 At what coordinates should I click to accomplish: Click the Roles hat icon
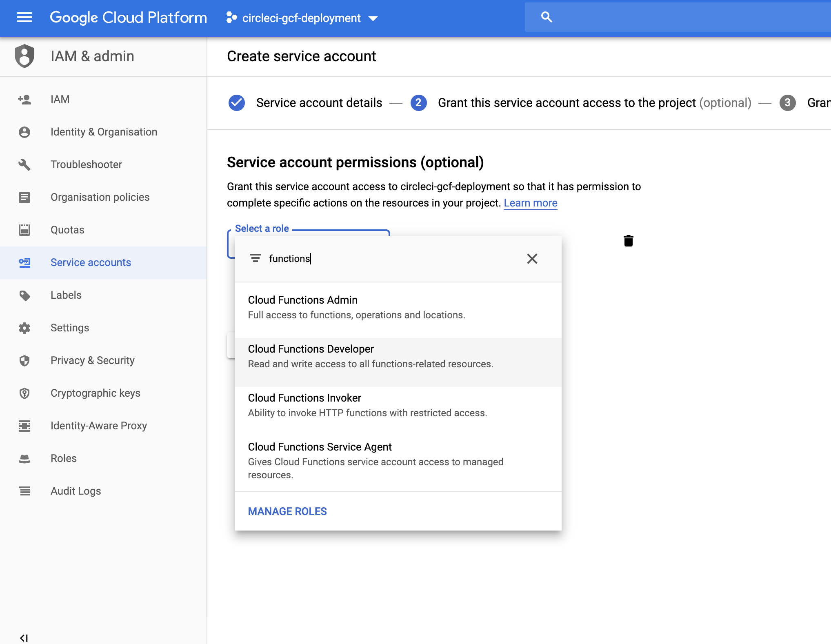point(24,458)
